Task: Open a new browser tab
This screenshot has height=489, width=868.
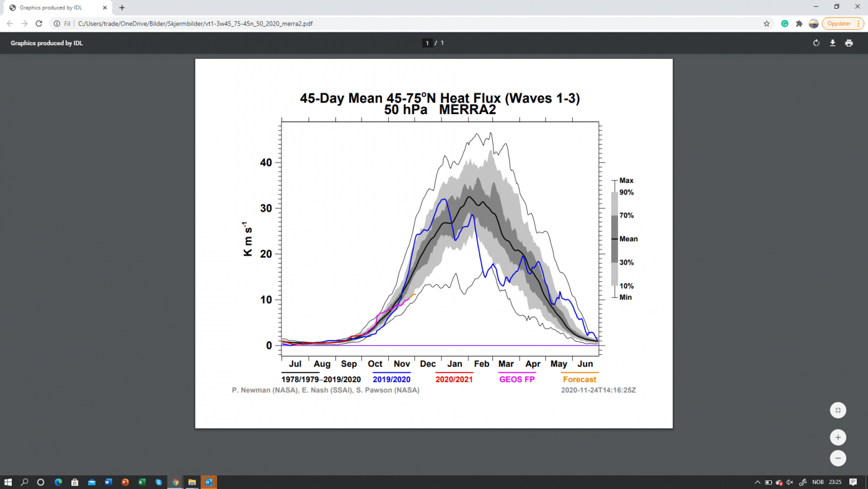Action: 122,7
